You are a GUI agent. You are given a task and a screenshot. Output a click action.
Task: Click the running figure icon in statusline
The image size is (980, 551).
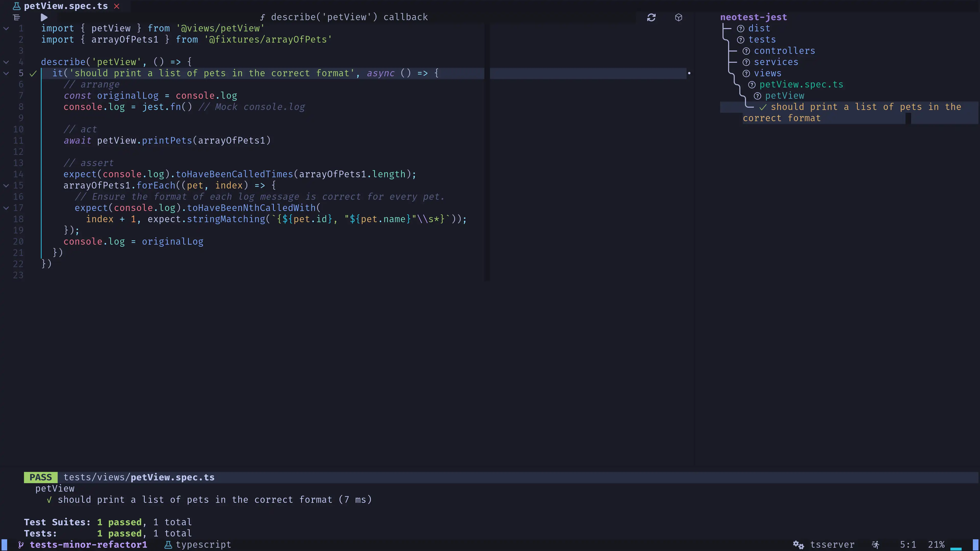(875, 545)
